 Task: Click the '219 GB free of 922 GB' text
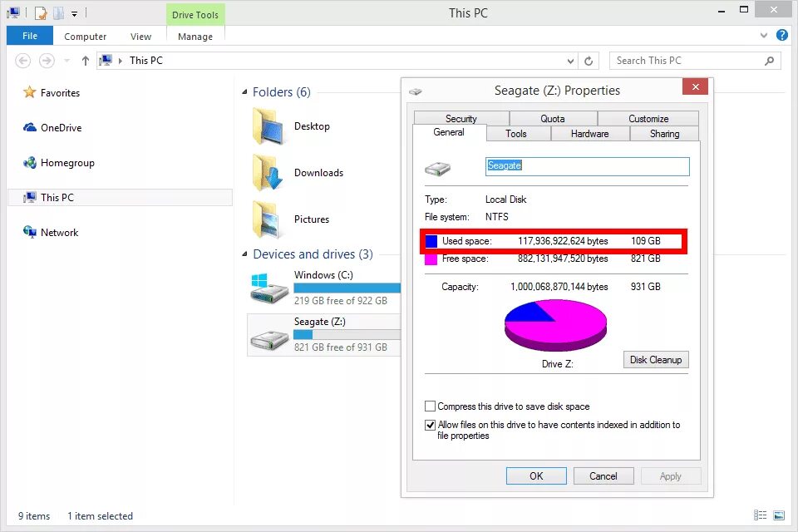[341, 301]
